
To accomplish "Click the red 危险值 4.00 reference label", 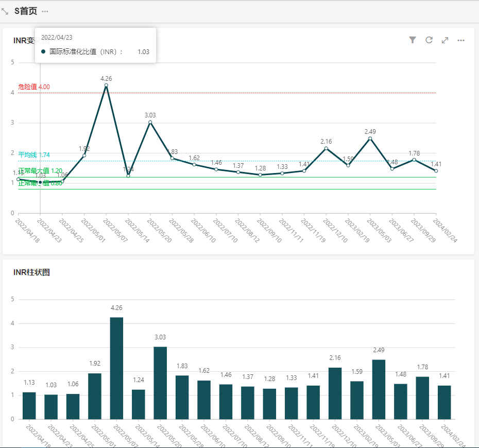I will 34,87.
